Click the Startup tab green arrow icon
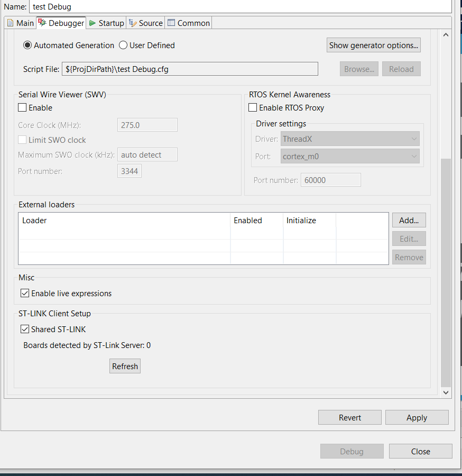The width and height of the screenshot is (462, 476). tap(93, 23)
